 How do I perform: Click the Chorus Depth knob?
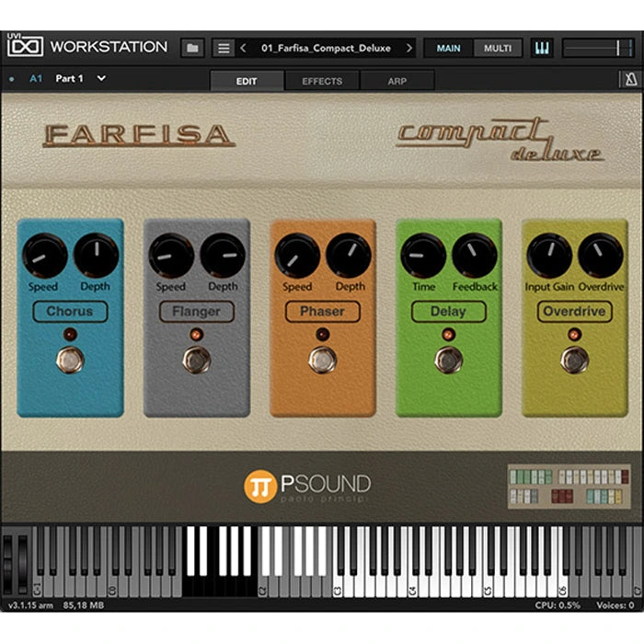[x=96, y=256]
